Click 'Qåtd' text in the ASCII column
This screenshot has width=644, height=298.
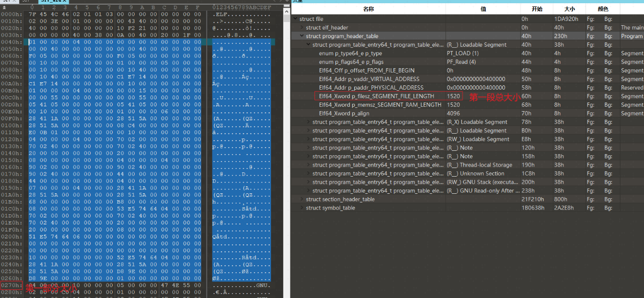[x=220, y=236]
